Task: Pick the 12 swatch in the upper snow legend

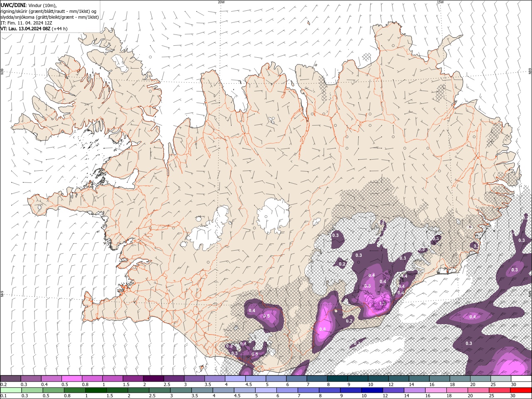Action: coord(399,379)
